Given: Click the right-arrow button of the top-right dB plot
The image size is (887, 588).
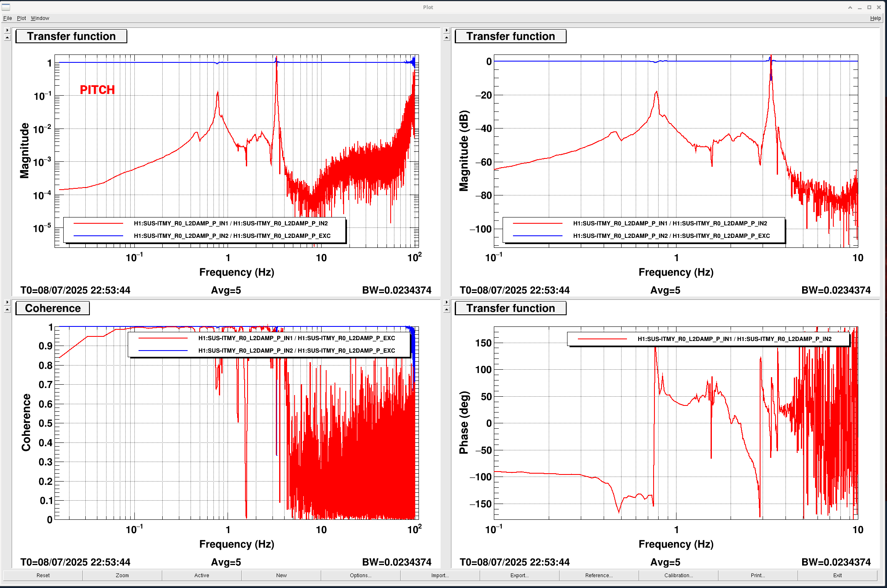Looking at the screenshot, I should point(446,30).
